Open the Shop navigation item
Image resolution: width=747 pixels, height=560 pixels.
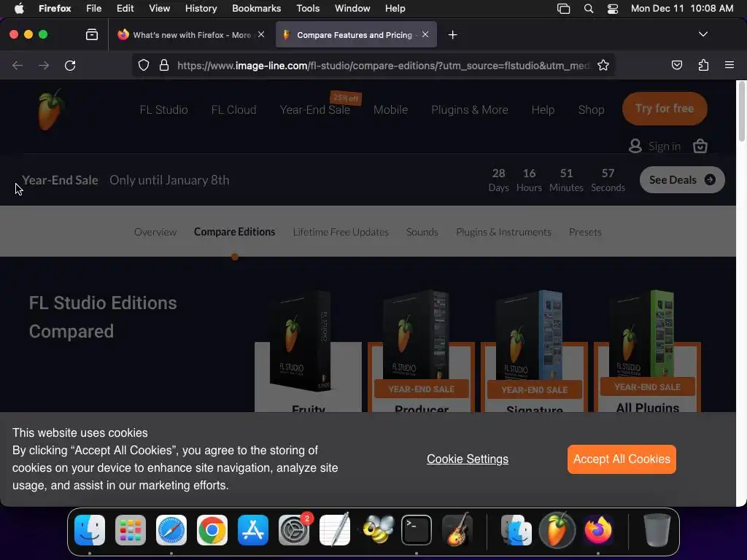coord(591,109)
